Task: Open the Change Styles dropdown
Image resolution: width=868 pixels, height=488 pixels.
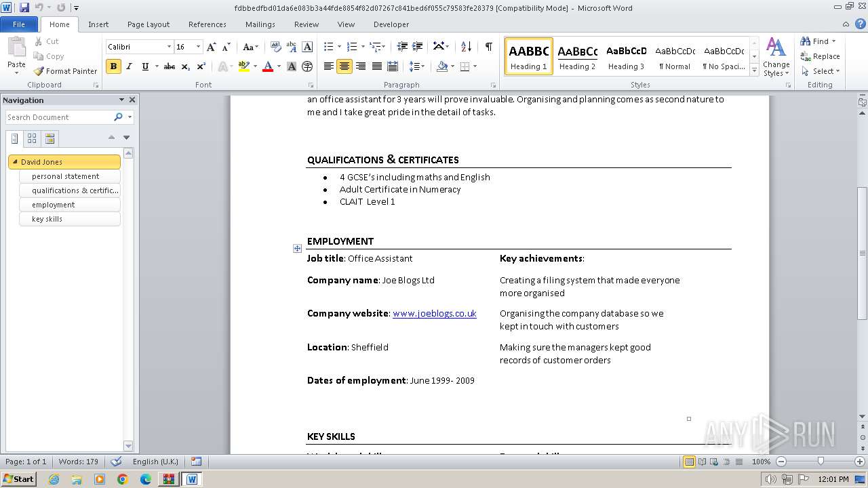Action: [776, 57]
